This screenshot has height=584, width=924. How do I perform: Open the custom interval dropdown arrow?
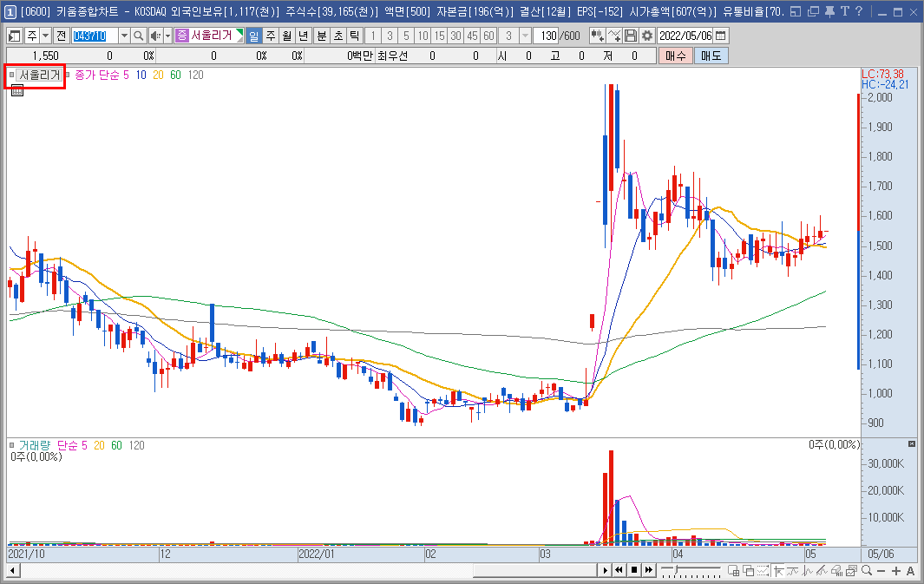pos(525,36)
